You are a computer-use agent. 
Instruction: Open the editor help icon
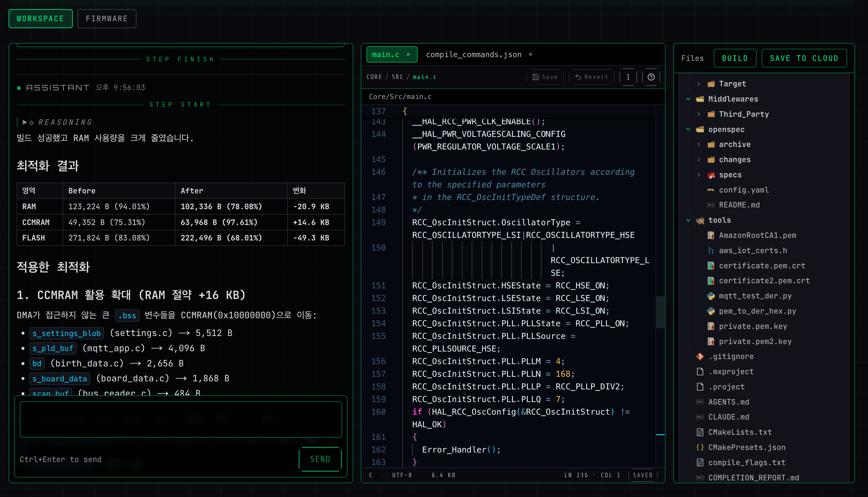tap(651, 77)
